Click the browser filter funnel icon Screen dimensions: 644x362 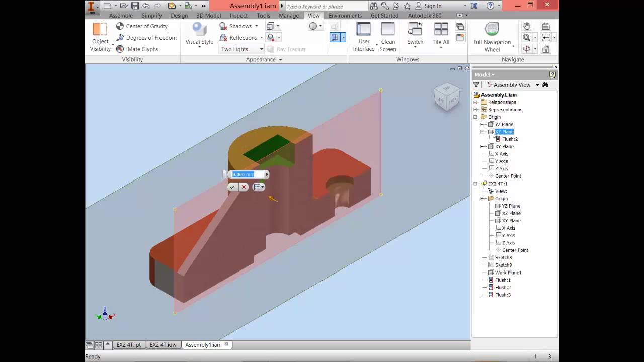point(476,85)
